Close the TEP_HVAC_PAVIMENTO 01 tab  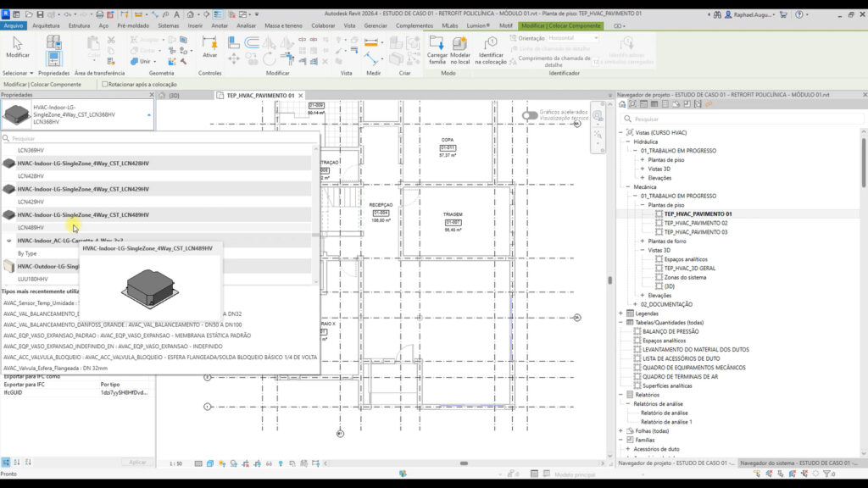301,96
